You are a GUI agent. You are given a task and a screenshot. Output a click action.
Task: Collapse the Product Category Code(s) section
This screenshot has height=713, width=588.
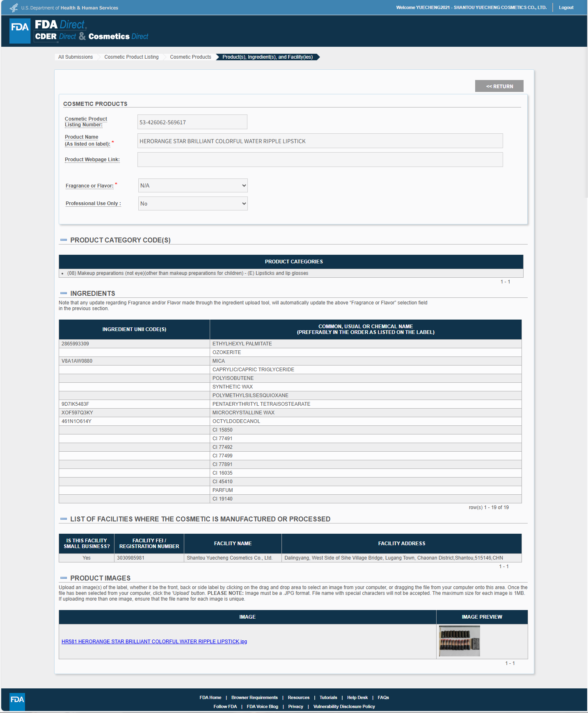point(64,240)
